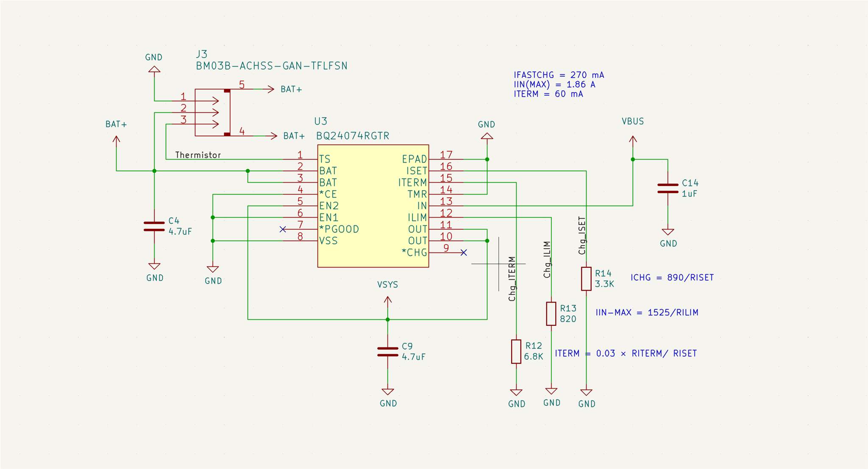Select the VSYS power symbol

pyautogui.click(x=387, y=300)
